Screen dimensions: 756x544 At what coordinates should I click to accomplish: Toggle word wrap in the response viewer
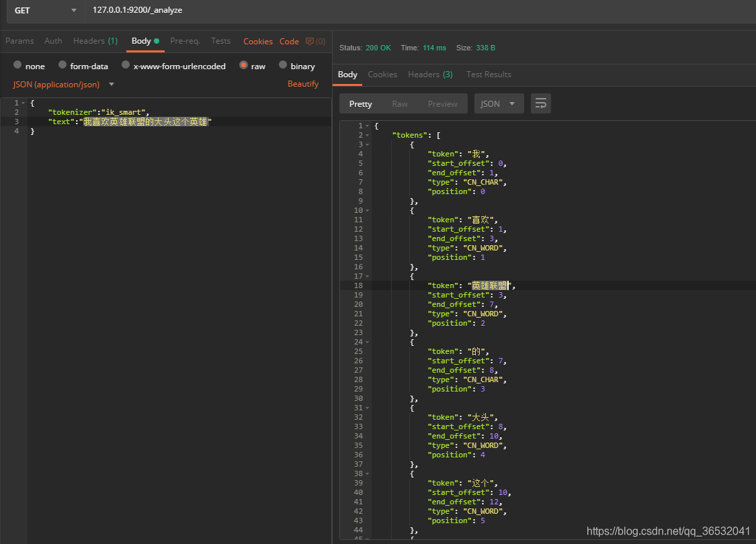[x=541, y=103]
